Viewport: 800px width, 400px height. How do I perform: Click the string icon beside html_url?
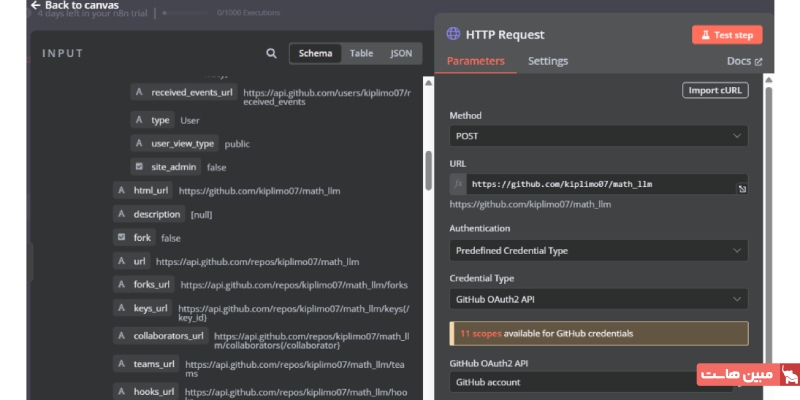click(x=121, y=190)
